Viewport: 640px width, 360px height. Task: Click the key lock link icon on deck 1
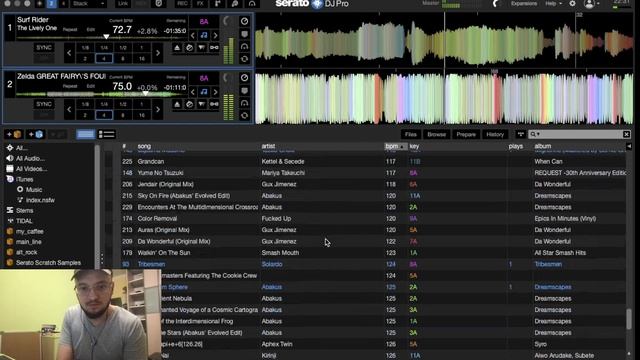(x=214, y=48)
